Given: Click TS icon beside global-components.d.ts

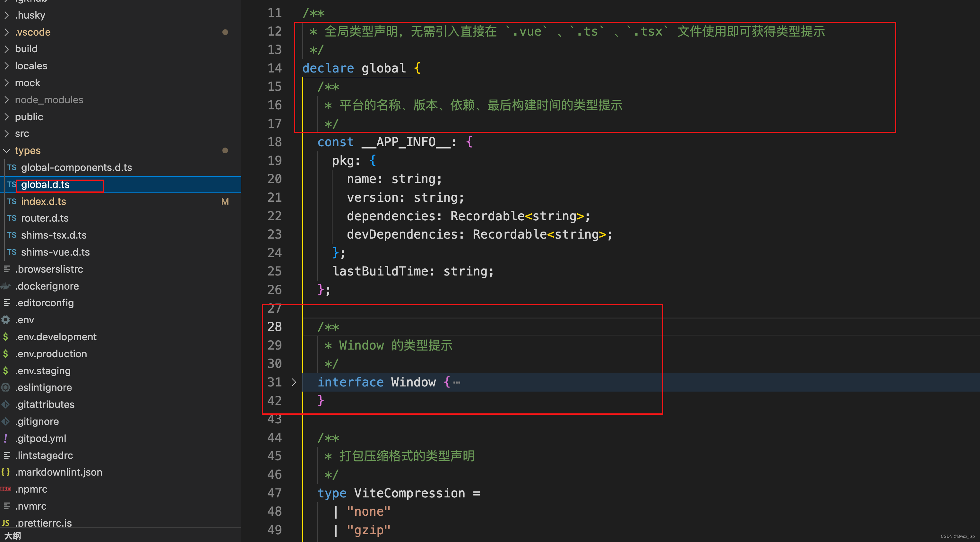Looking at the screenshot, I should 12,167.
